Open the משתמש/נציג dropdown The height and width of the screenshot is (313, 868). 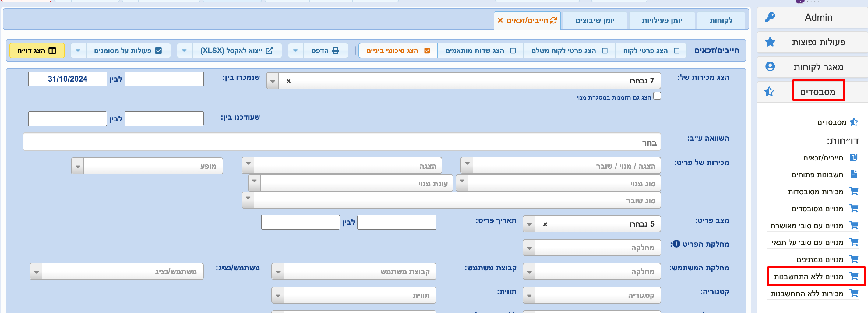pyautogui.click(x=36, y=272)
